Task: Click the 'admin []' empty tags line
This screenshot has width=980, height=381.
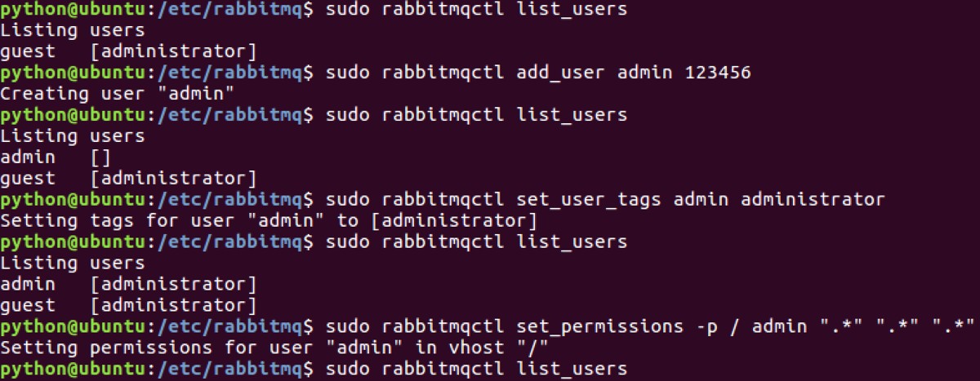Action: click(x=55, y=157)
